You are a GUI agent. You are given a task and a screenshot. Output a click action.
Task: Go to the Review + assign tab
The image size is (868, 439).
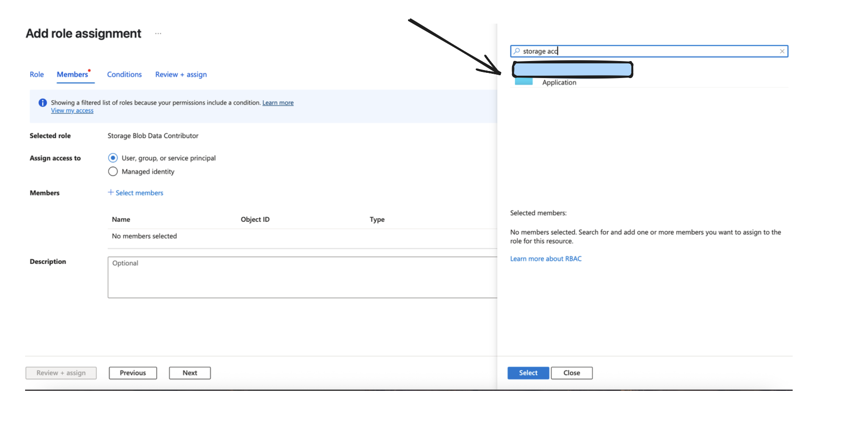[x=181, y=75]
